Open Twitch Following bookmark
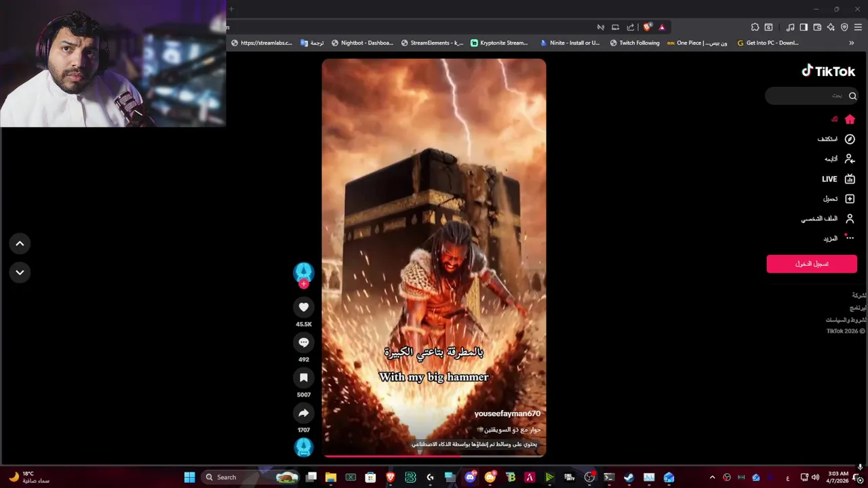Viewport: 868px width, 488px height. click(635, 43)
